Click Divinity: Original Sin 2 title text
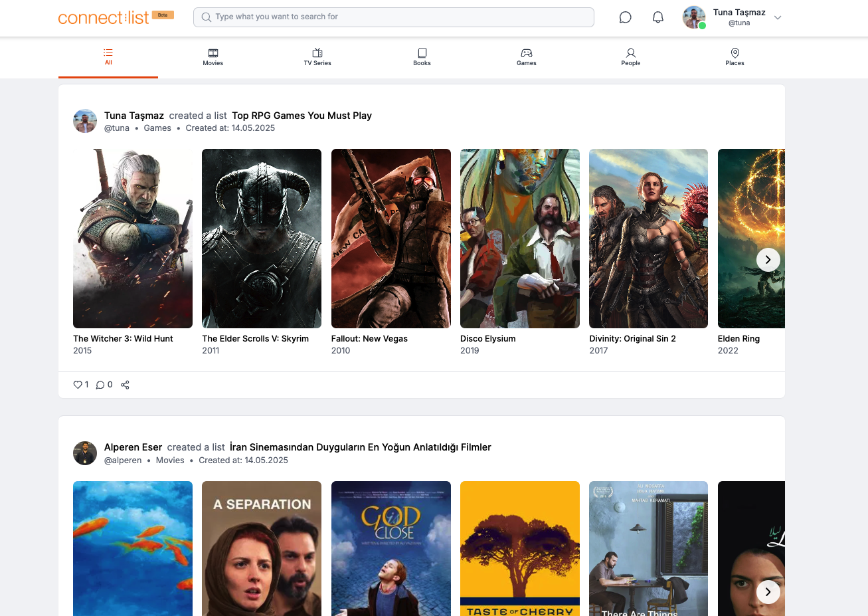Image resolution: width=868 pixels, height=616 pixels. click(632, 339)
